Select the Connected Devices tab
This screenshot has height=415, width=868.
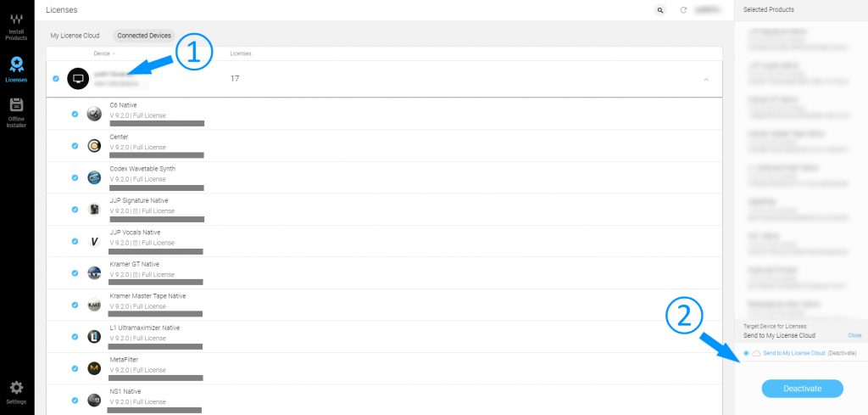(144, 36)
